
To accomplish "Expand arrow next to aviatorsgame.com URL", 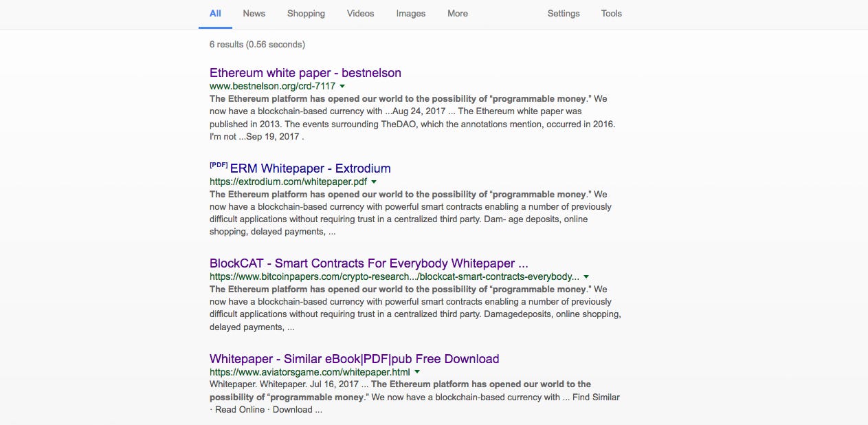I will click(x=417, y=372).
